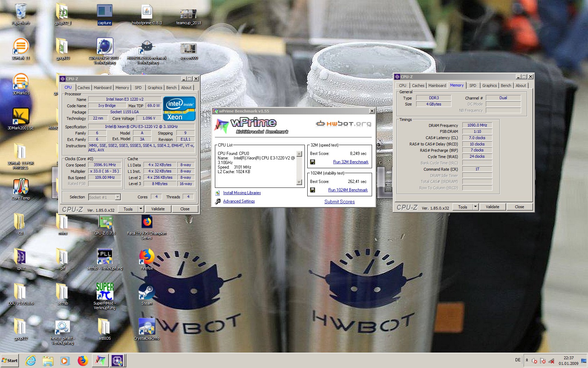Viewport: 588px width, 368px height.
Task: Expand Tools dropdown arrow in Memory CPU-Z
Action: (x=475, y=207)
